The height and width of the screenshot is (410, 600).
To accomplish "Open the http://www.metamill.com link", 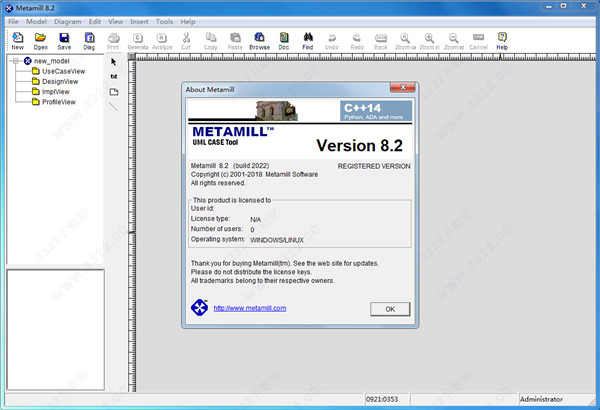I will [250, 308].
